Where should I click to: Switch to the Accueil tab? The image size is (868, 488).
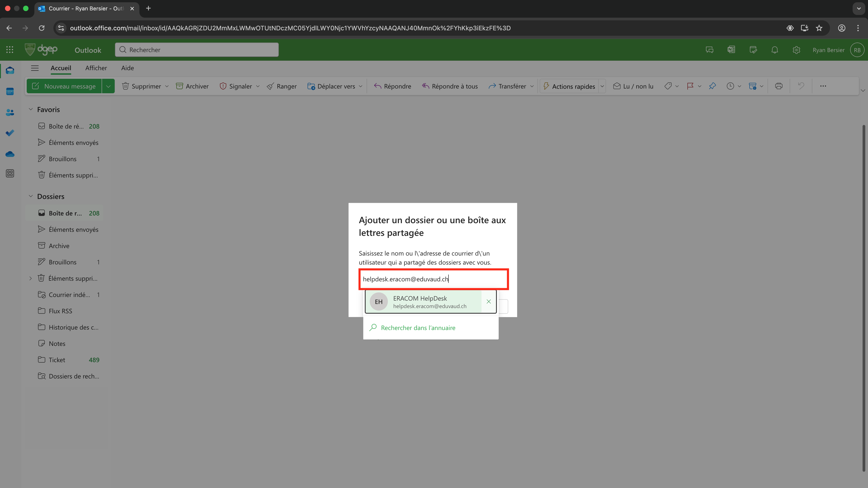[61, 68]
